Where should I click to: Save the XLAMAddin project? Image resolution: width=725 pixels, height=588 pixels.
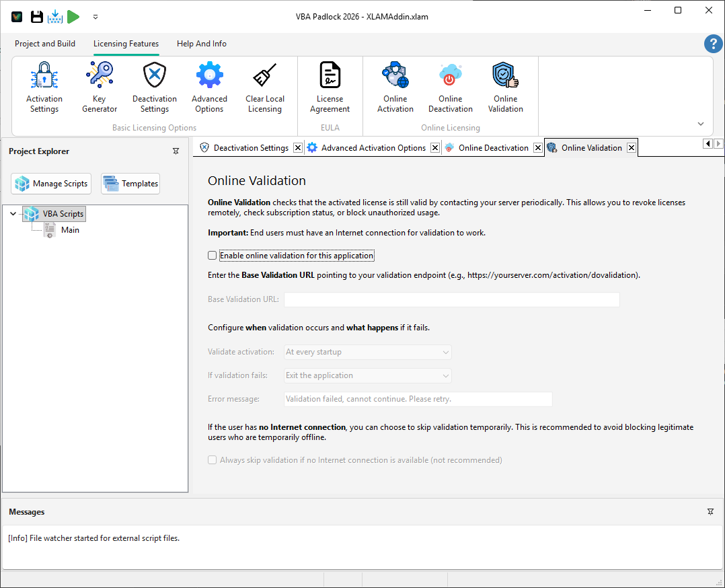pos(36,16)
